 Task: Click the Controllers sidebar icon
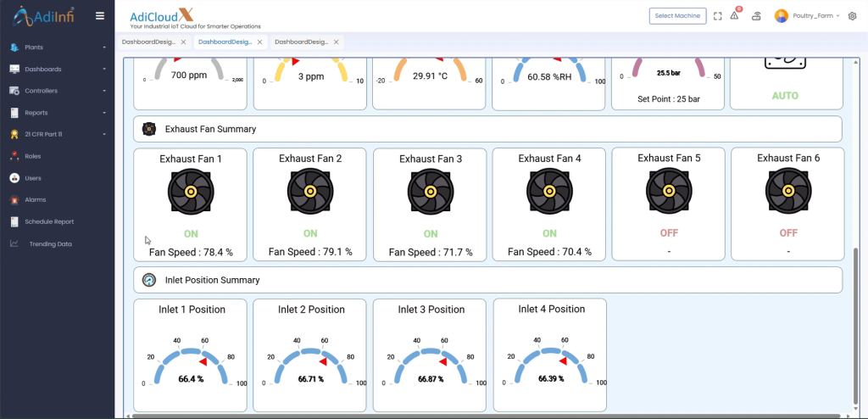coord(14,91)
